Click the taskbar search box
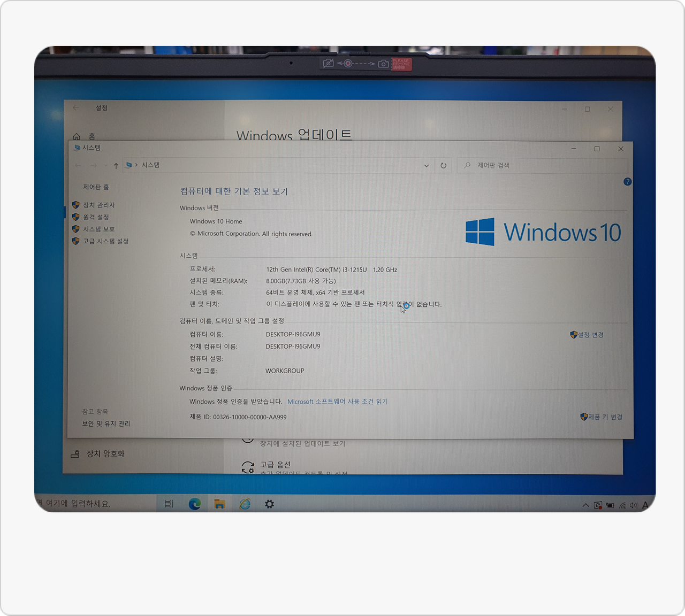Screen dimensions: 685x616 (x=96, y=504)
